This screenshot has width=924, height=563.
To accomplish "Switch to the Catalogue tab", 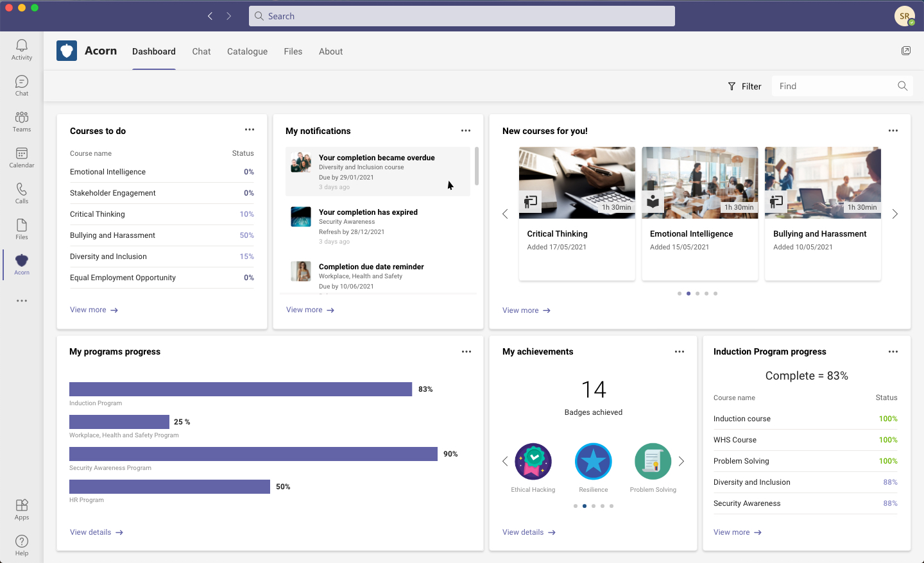I will coord(247,51).
